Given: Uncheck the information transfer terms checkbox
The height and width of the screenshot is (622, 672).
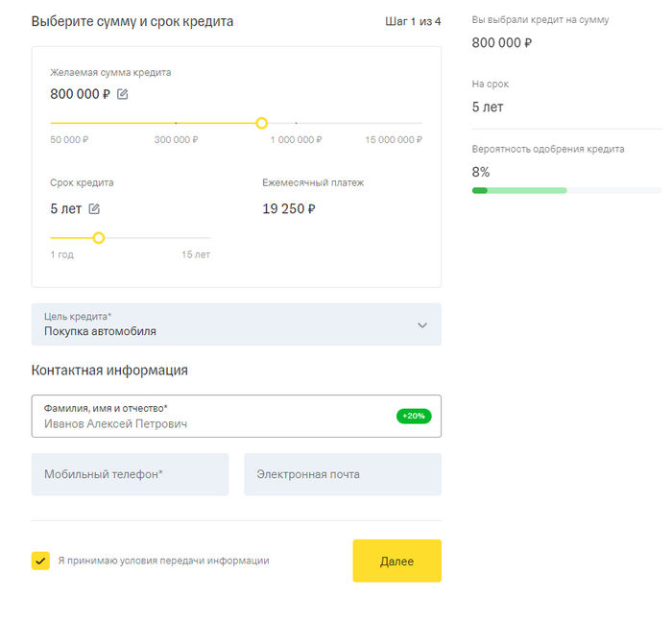Looking at the screenshot, I should click(40, 561).
